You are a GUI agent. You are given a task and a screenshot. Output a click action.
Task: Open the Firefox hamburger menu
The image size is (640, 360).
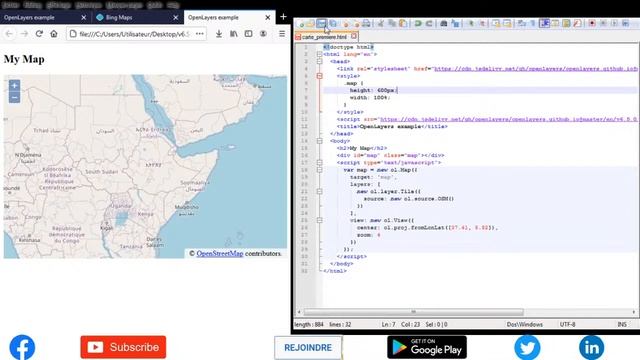[x=282, y=34]
